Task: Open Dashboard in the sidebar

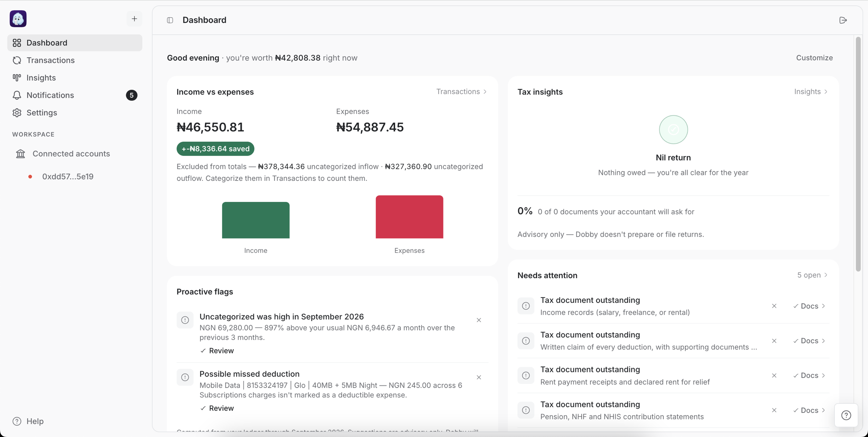Action: pyautogui.click(x=75, y=43)
